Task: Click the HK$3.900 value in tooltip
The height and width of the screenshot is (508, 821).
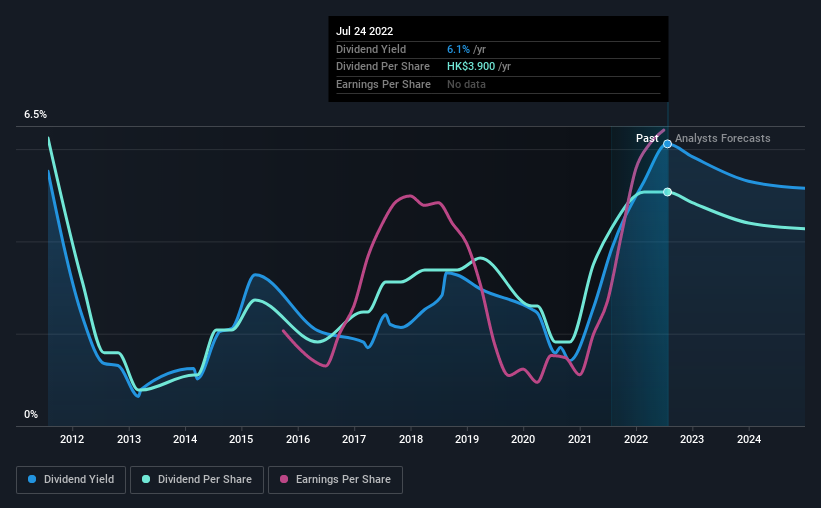Action: pyautogui.click(x=471, y=67)
